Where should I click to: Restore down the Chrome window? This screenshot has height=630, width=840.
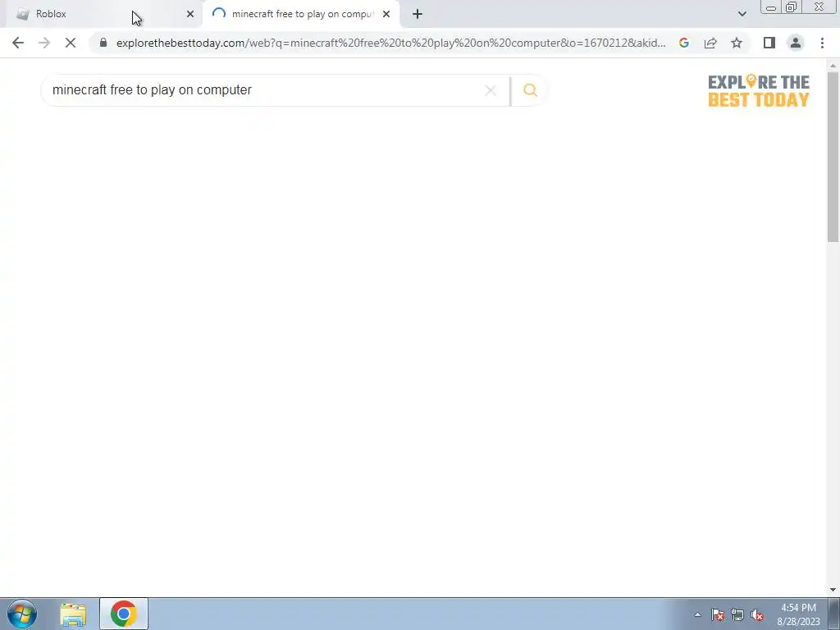[x=791, y=7]
